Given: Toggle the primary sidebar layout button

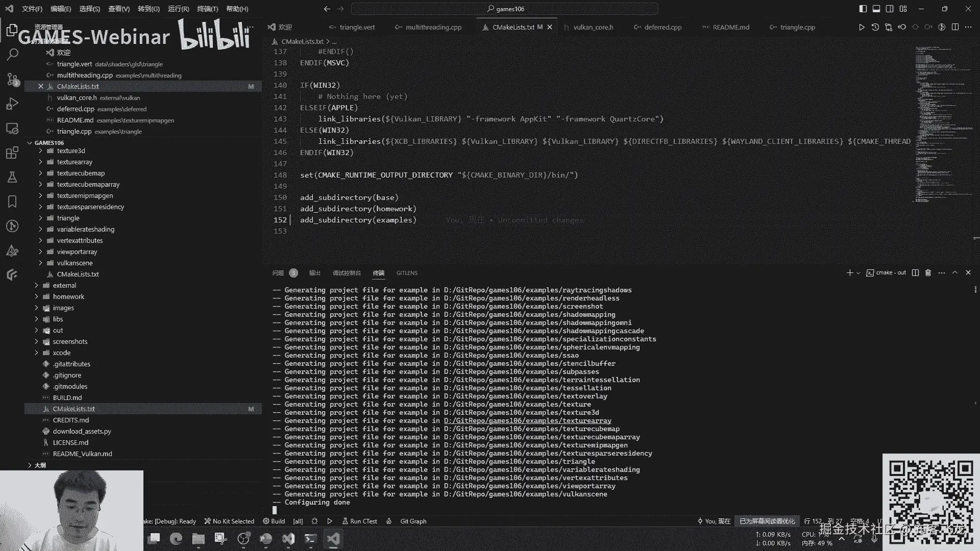Looking at the screenshot, I should tap(863, 9).
